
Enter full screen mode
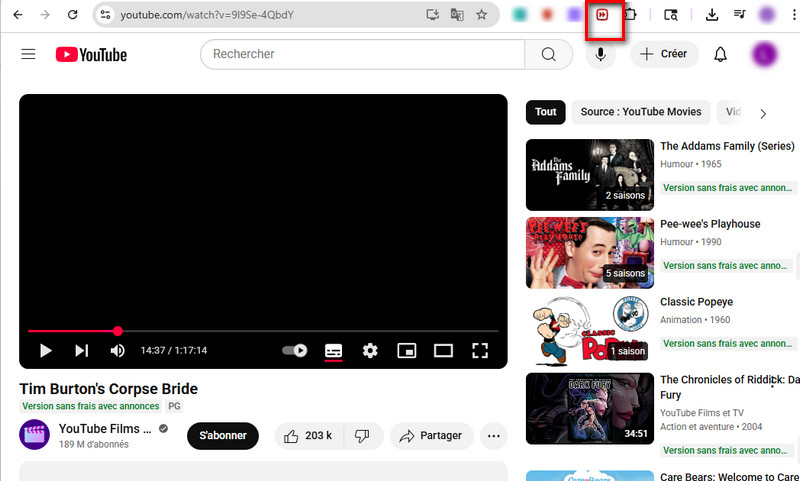click(x=480, y=350)
